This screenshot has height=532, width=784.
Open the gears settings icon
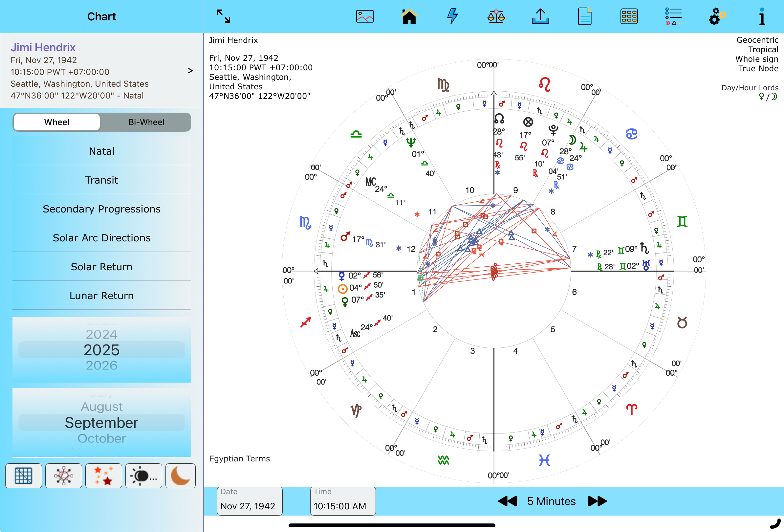coord(717,16)
